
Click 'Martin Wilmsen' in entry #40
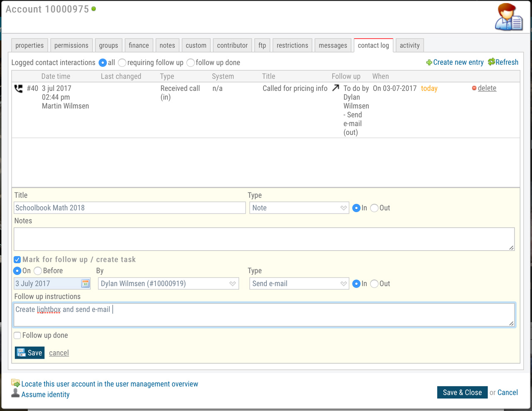65,106
